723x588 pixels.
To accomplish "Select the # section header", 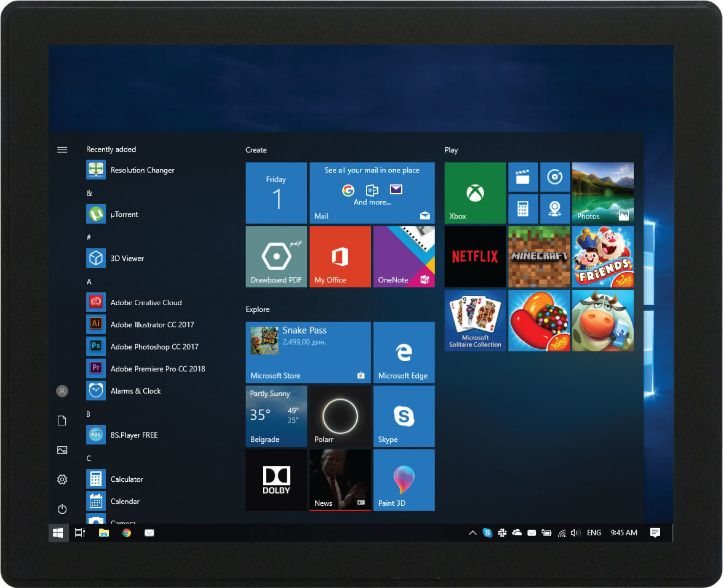I will pos(89,237).
